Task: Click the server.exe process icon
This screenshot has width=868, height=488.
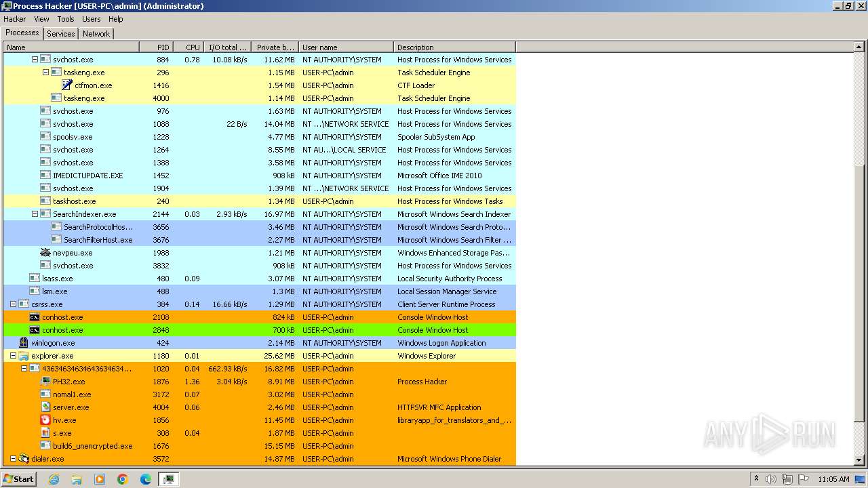Action: pyautogui.click(x=45, y=407)
